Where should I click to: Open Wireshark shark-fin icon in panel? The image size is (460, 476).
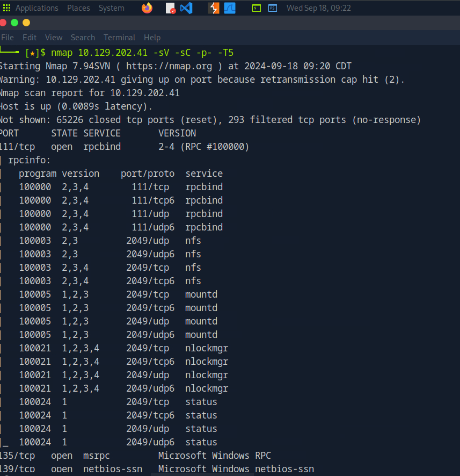230,8
